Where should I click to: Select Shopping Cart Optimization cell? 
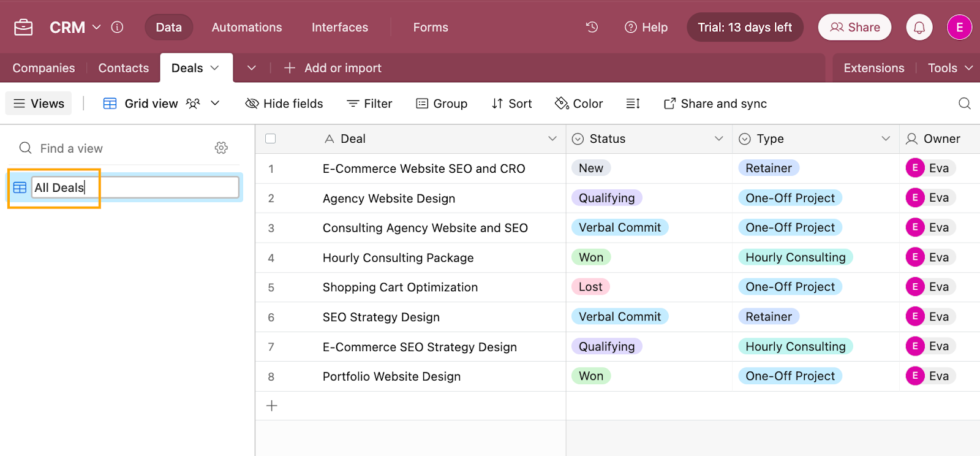[x=400, y=287]
